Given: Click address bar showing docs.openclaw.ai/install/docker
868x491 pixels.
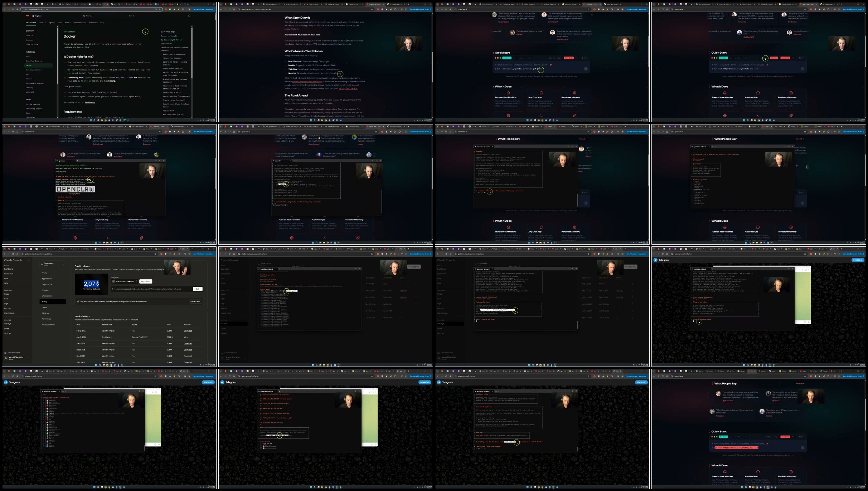Looking at the screenshot, I should coord(92,9).
